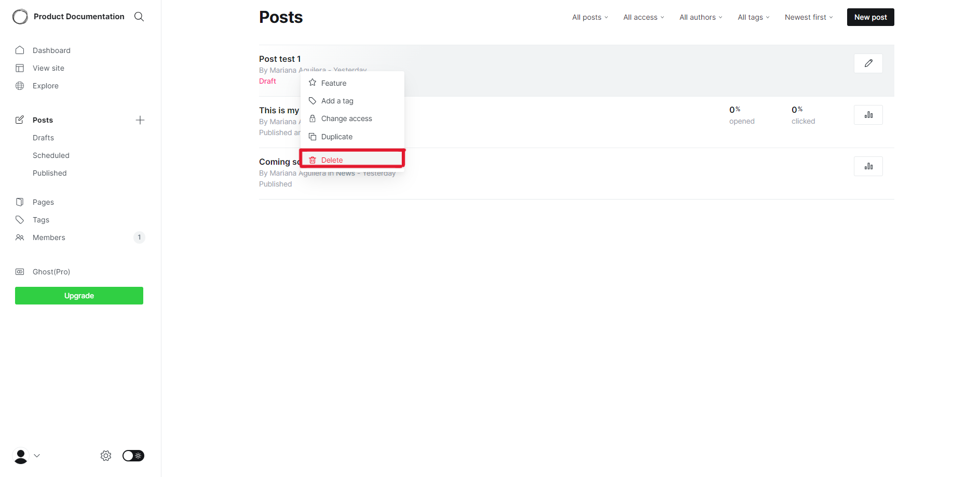Open Explore via the globe icon

click(x=20, y=85)
